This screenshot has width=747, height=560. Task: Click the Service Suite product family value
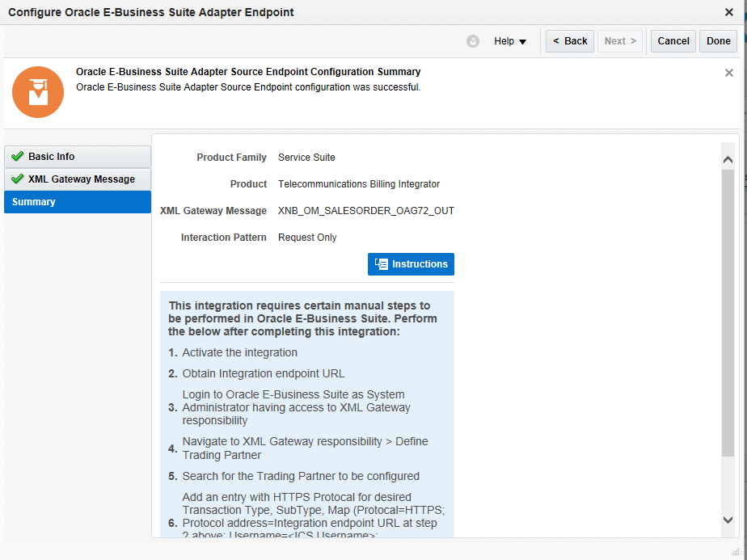point(306,157)
